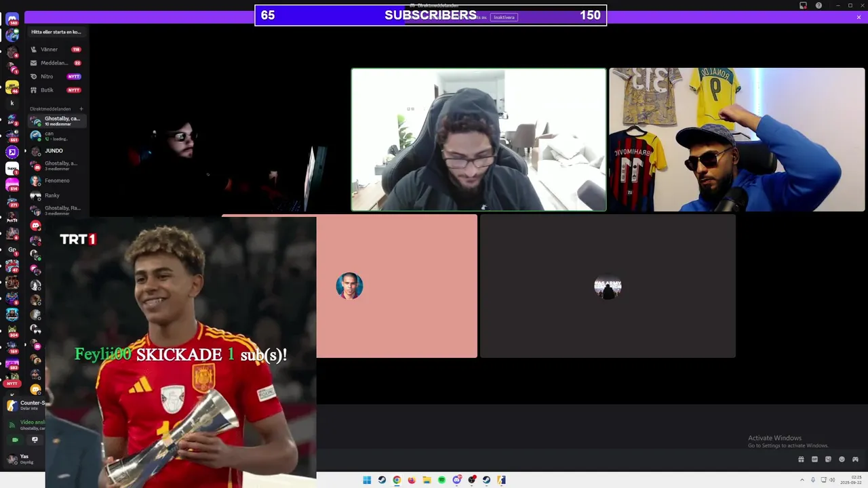Select the hooded streamer video tile

click(x=479, y=140)
